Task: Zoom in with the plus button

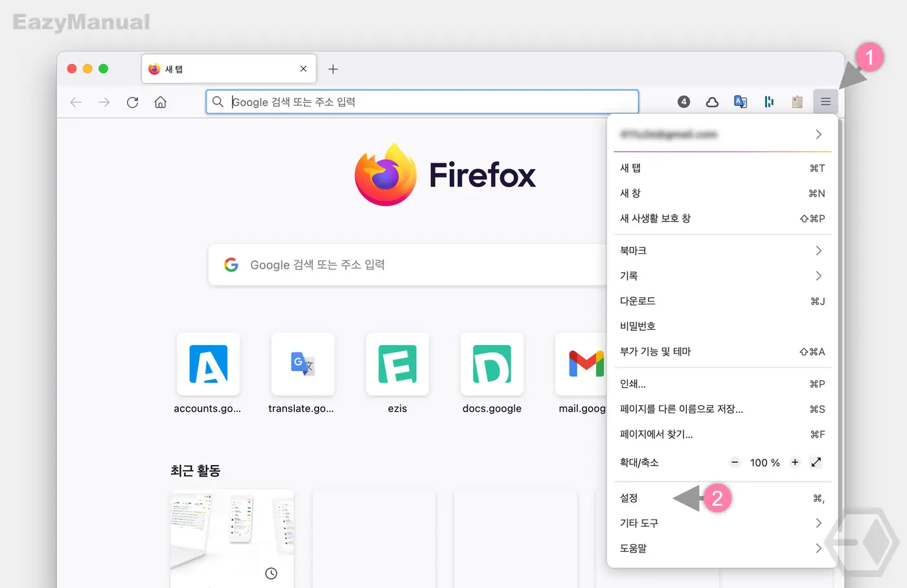Action: tap(795, 462)
